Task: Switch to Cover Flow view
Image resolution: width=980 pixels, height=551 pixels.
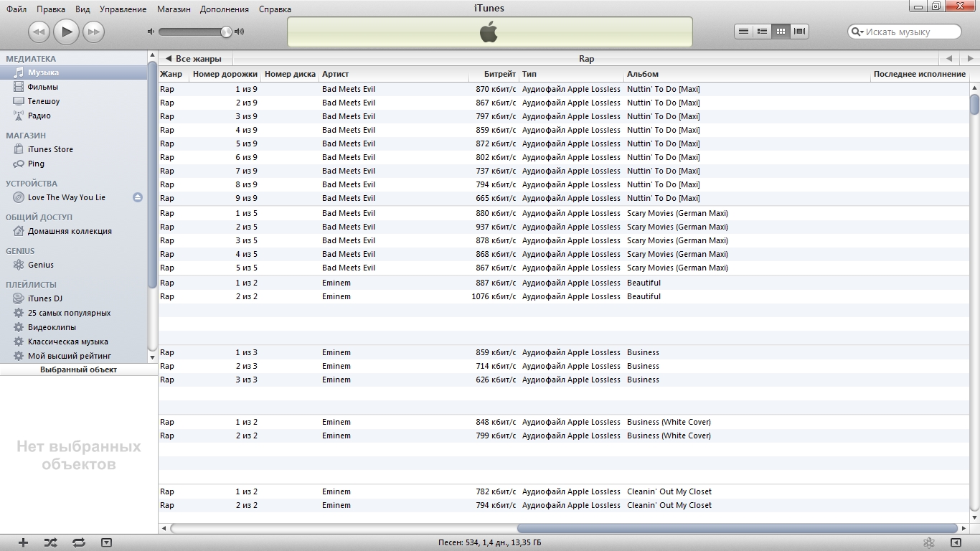Action: (800, 32)
